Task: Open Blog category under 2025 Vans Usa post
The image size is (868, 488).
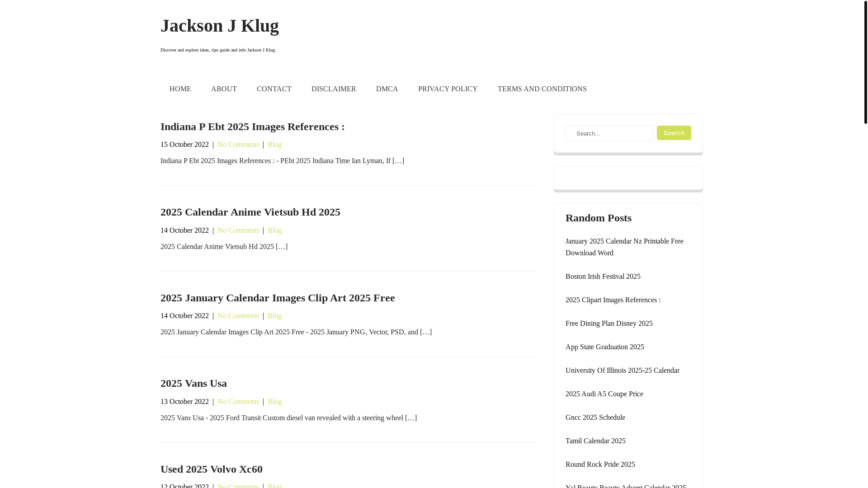Action: coord(274,402)
